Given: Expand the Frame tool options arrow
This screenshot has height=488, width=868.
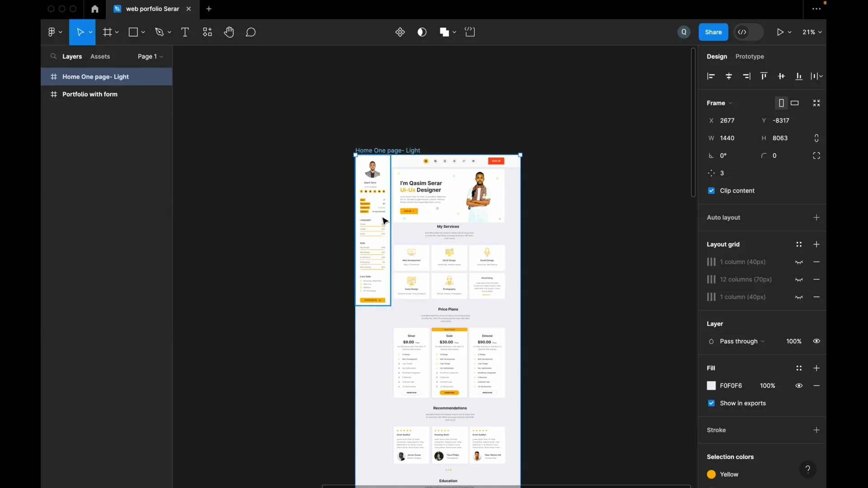Looking at the screenshot, I should tap(117, 32).
